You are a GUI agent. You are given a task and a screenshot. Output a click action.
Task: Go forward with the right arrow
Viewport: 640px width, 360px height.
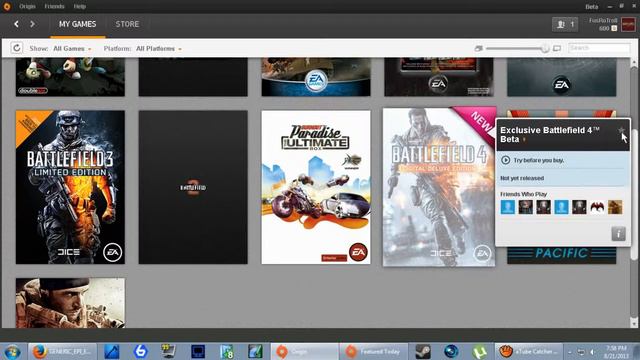(32, 24)
